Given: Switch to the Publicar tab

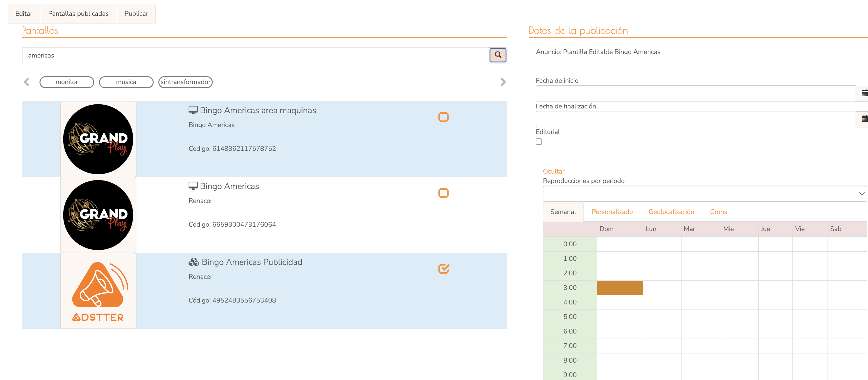Looking at the screenshot, I should [x=136, y=14].
